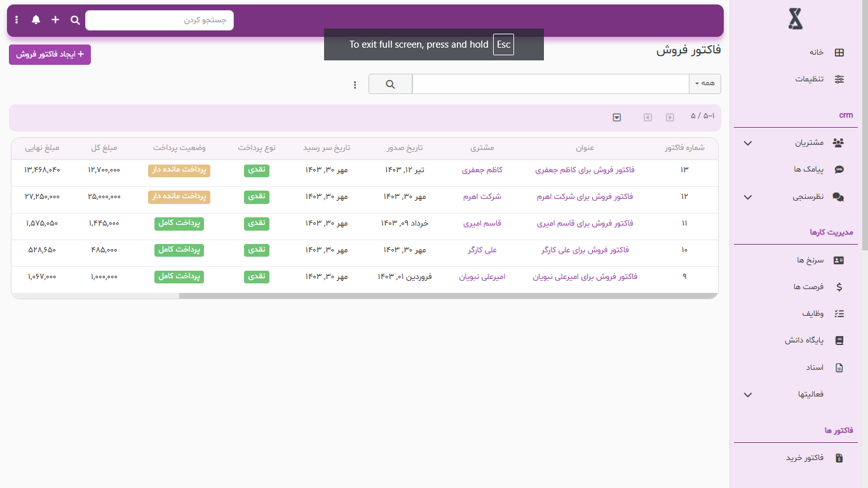Screen dimensions: 868x488
Task: Open خانه in the sidebar
Action: coord(816,53)
